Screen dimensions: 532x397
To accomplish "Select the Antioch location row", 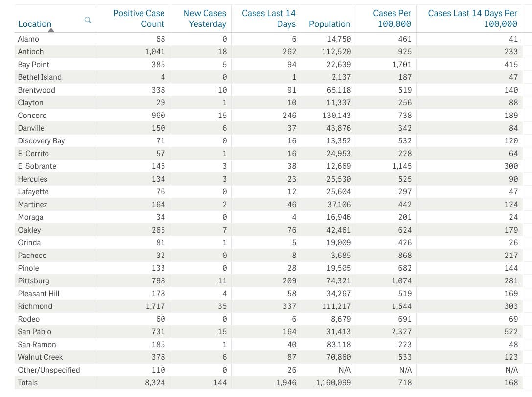I will (31, 52).
